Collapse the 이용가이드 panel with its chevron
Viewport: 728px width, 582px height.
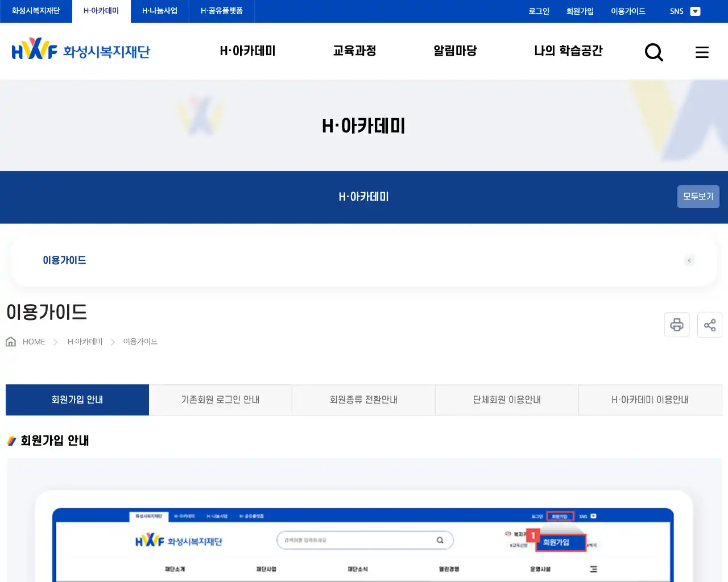(689, 260)
